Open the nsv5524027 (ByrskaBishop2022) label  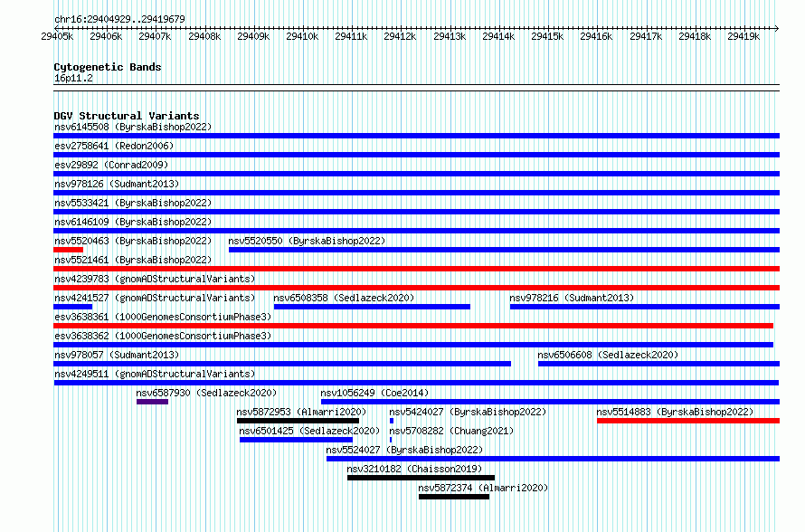[x=404, y=450]
